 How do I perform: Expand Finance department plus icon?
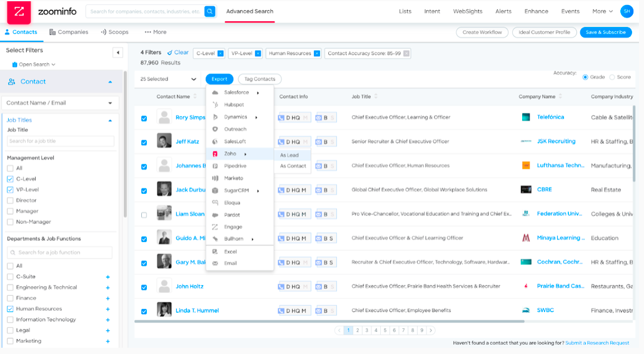[x=108, y=298]
